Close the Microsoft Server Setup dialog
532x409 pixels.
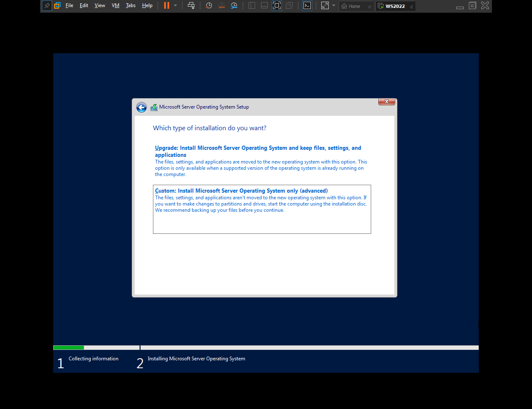click(387, 102)
